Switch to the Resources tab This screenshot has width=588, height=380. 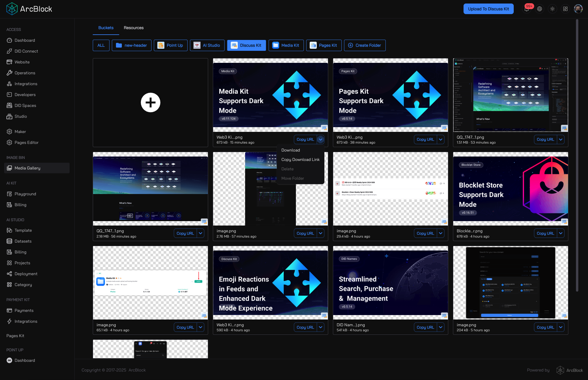(x=134, y=28)
